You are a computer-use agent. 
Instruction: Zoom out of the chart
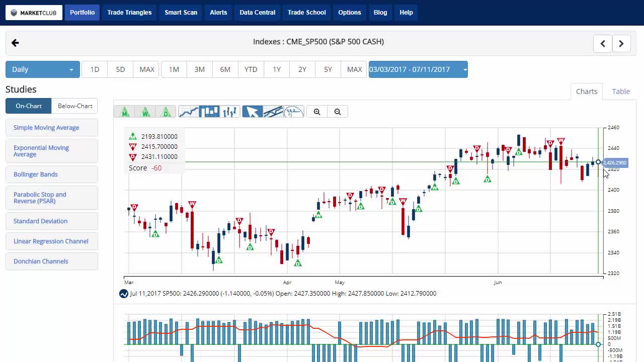[x=338, y=112]
